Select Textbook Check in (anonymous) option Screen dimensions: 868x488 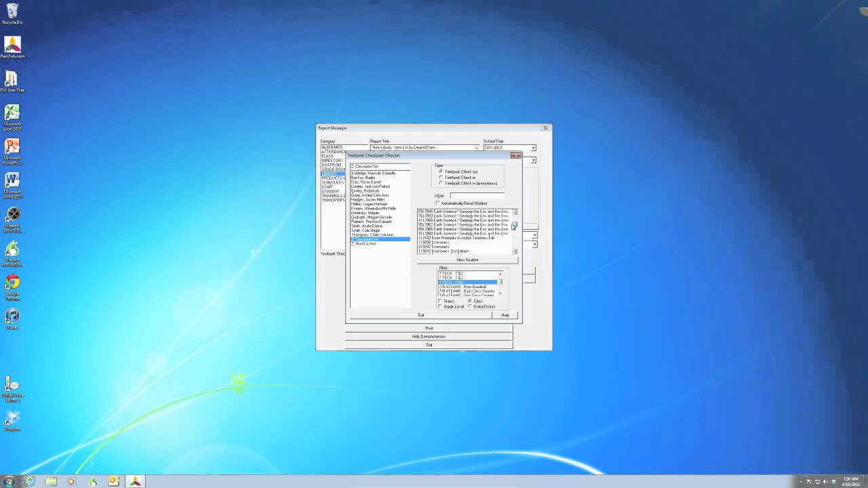pyautogui.click(x=441, y=183)
